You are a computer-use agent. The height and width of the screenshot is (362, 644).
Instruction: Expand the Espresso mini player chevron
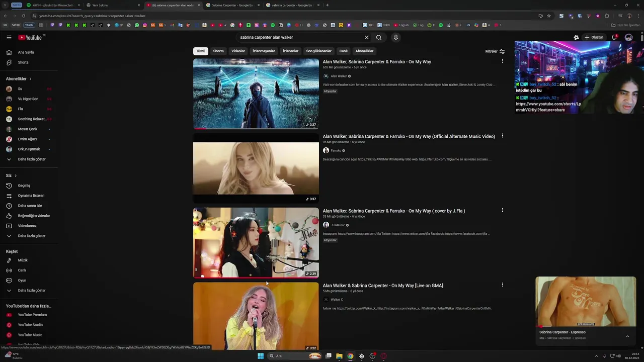pos(627,336)
